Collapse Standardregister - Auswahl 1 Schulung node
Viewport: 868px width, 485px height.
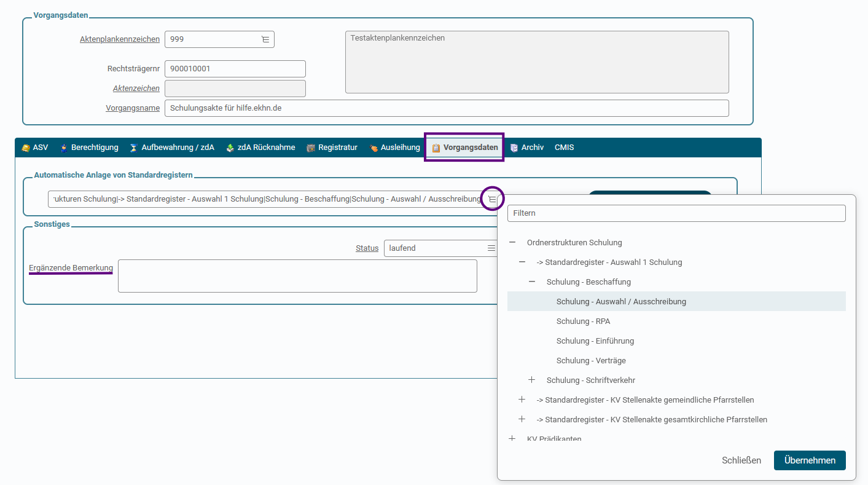tap(522, 262)
